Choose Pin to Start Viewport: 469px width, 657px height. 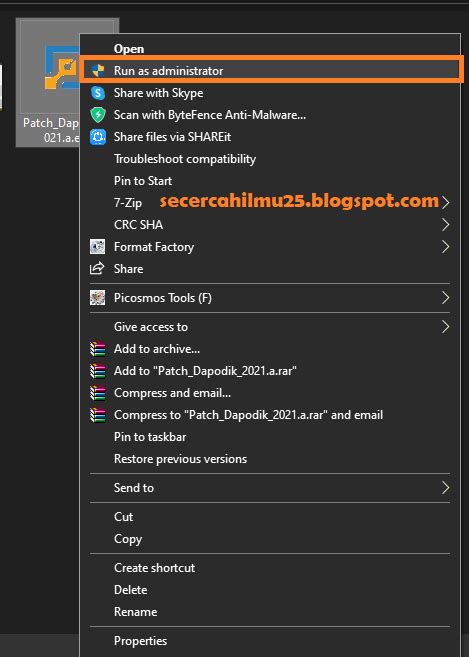click(271, 181)
